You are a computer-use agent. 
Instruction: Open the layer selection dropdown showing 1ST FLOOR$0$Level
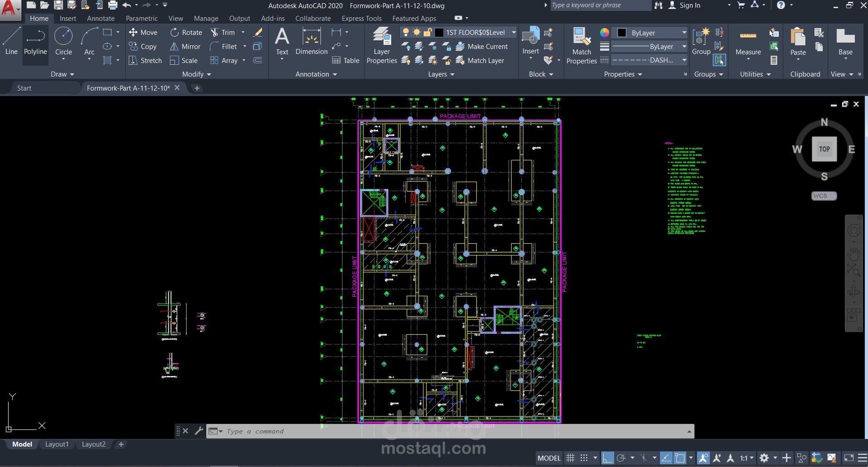pos(513,32)
